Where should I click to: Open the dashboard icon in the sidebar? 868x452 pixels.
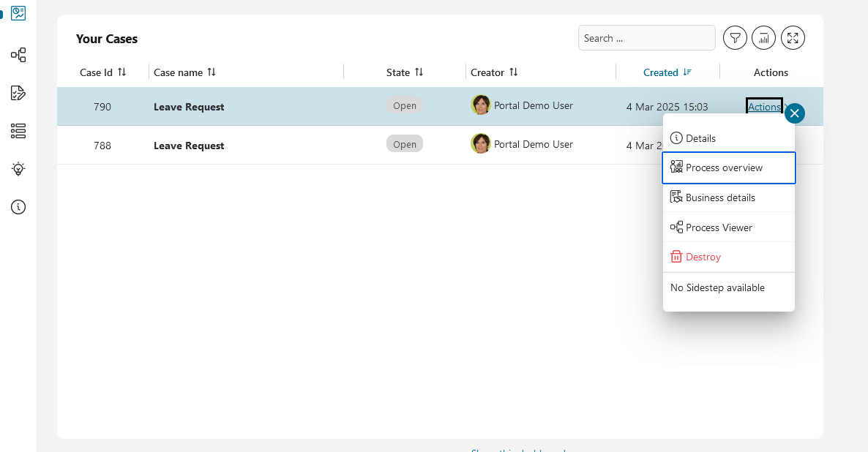pyautogui.click(x=18, y=12)
